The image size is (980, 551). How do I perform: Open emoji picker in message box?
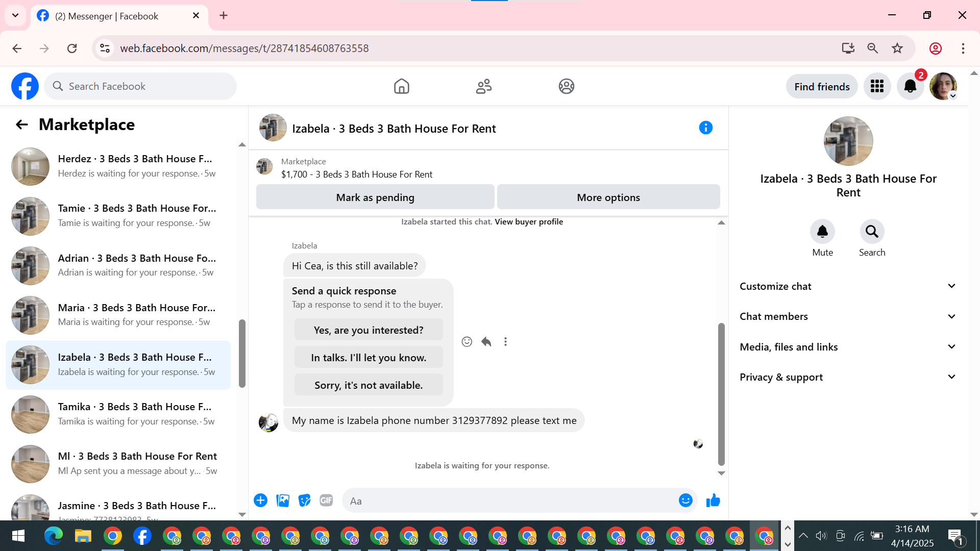tap(685, 500)
